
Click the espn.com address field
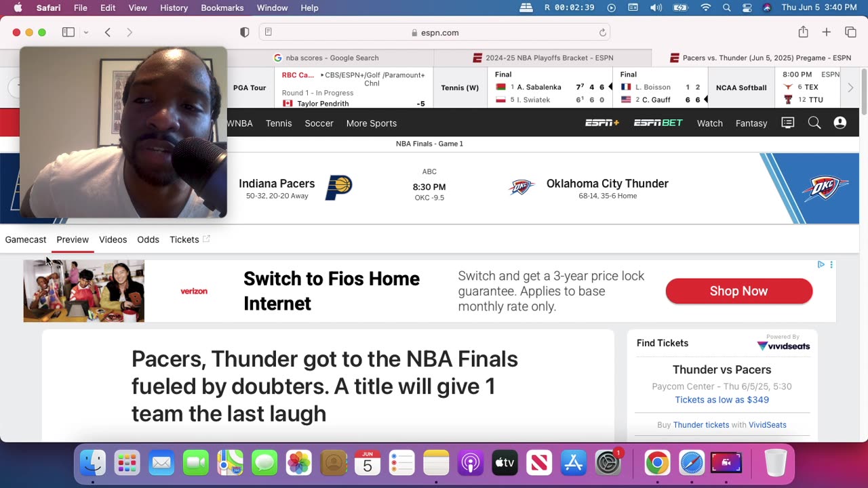[x=435, y=33]
